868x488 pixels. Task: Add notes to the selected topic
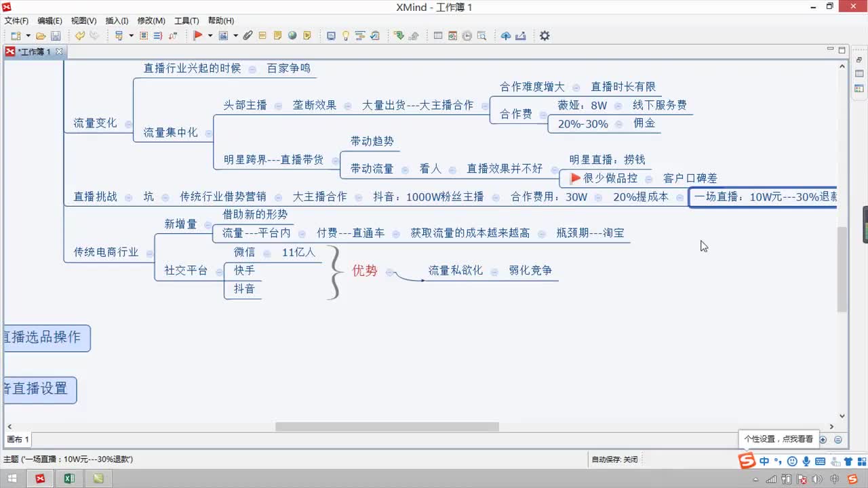(277, 35)
